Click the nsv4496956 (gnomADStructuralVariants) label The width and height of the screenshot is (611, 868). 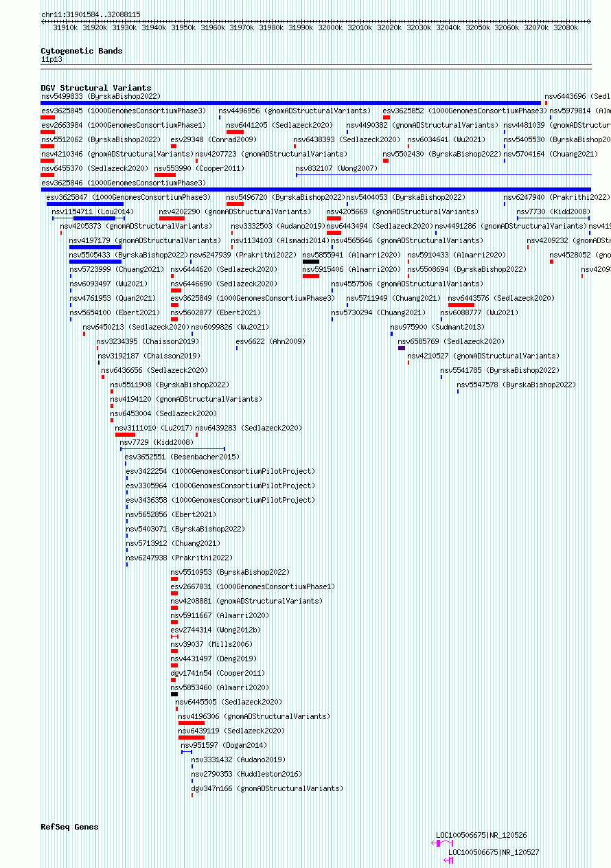(295, 111)
